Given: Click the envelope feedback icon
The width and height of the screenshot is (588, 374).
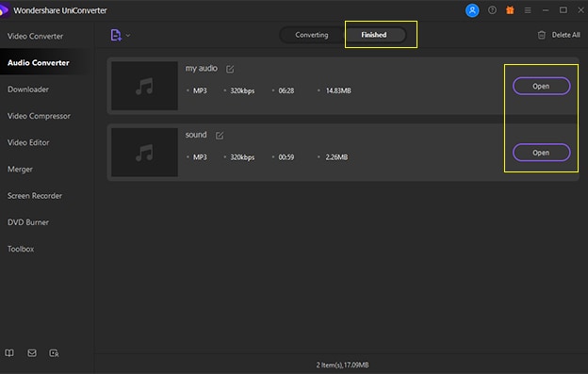Looking at the screenshot, I should [x=32, y=353].
